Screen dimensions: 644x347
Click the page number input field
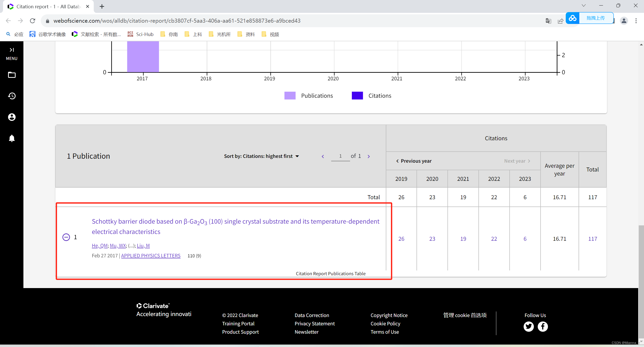[x=340, y=156]
